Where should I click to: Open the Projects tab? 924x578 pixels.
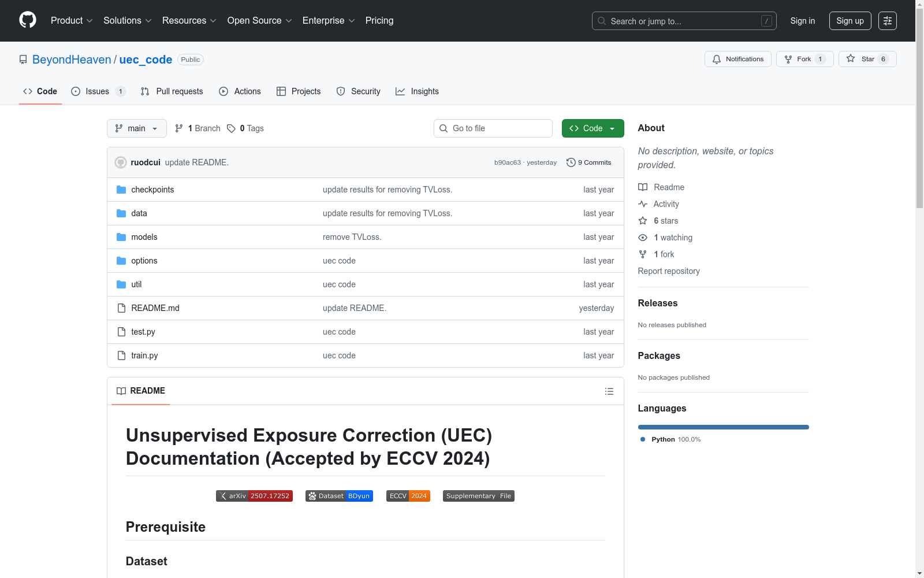coord(299,91)
